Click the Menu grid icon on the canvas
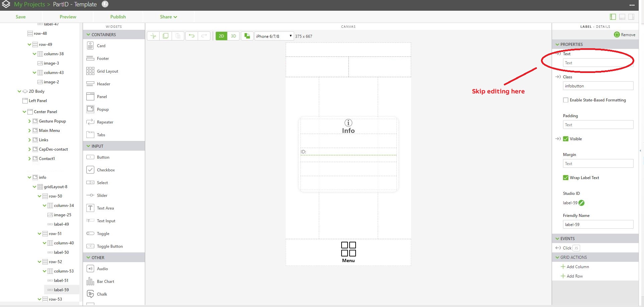This screenshot has height=307, width=644. [x=348, y=249]
